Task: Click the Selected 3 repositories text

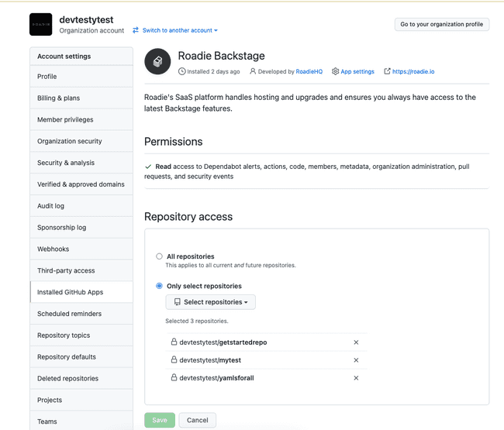Action: [x=197, y=321]
